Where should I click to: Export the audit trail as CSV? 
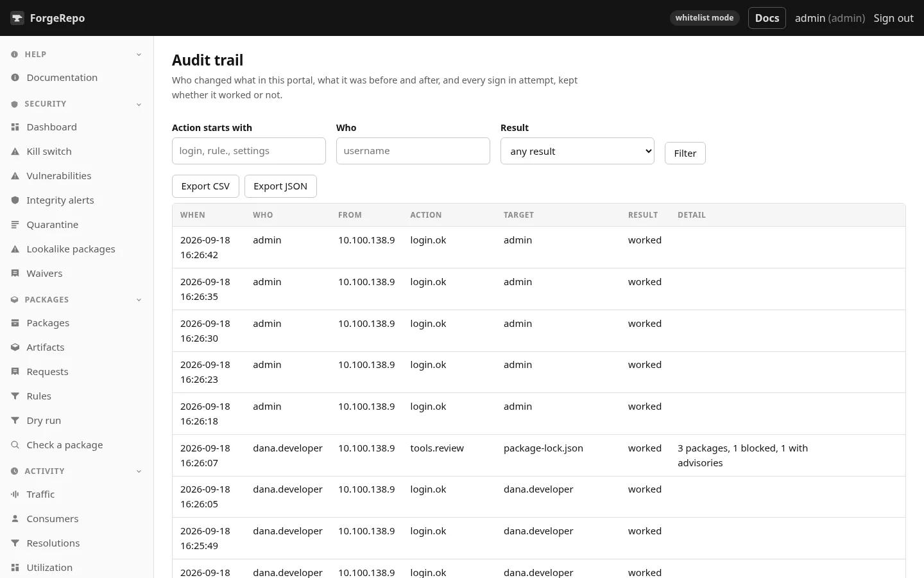point(205,186)
